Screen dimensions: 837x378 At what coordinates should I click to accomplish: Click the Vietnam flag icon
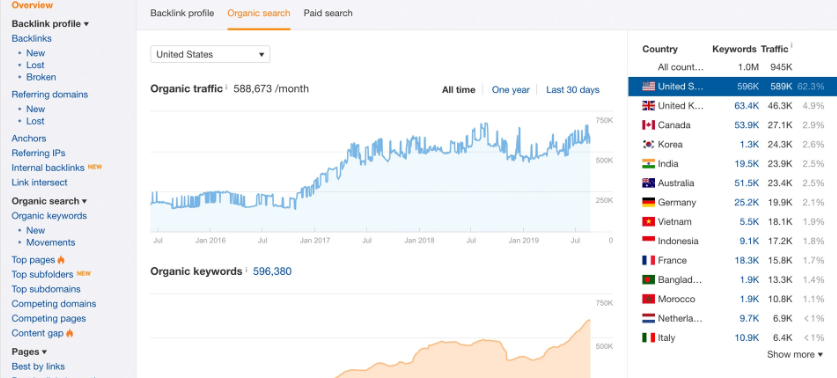click(649, 222)
